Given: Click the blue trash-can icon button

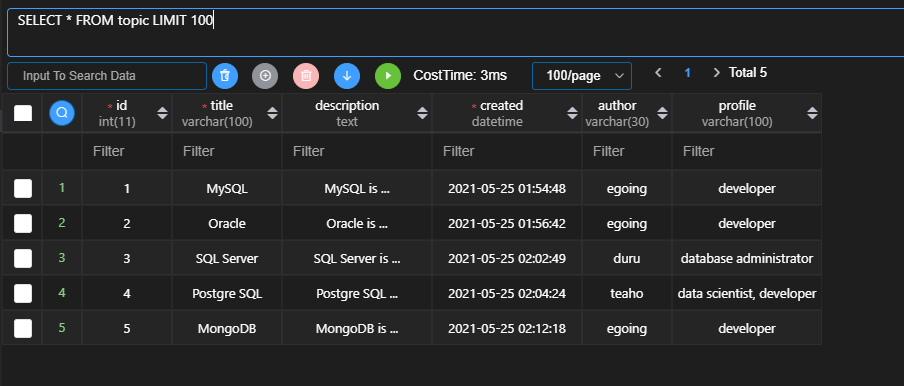Looking at the screenshot, I should point(225,76).
